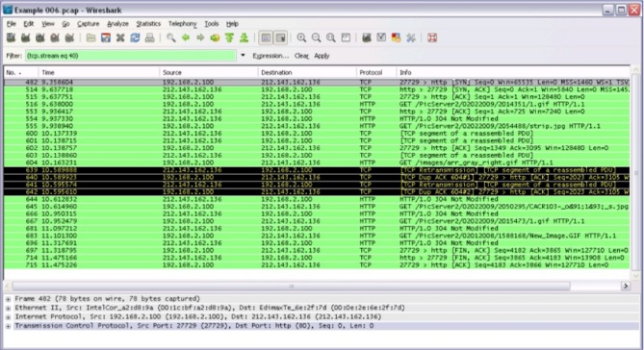Edit capture filters toolbar icon
Image resolution: width=644 pixels, height=350 pixels.
click(x=367, y=37)
